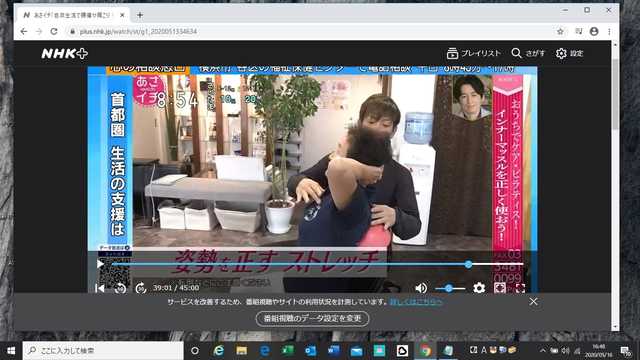Screen dimensions: 640x360
Task: Open the video player settings gear
Action: click(x=479, y=288)
